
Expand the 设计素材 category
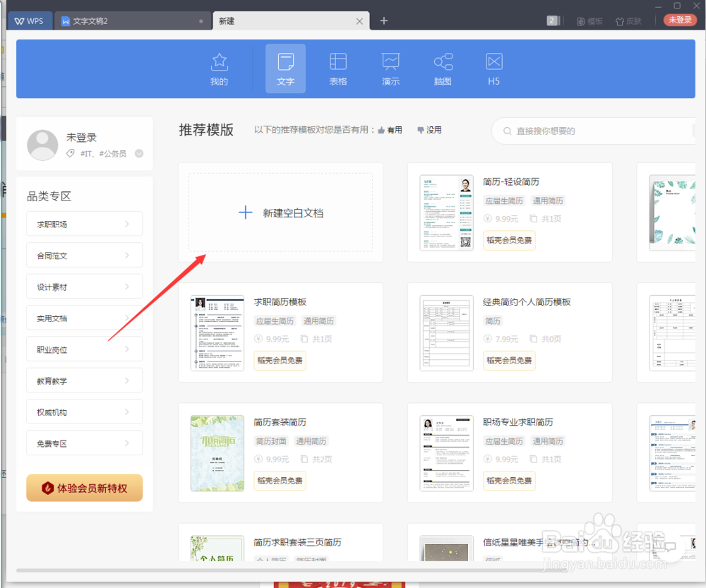click(x=84, y=287)
